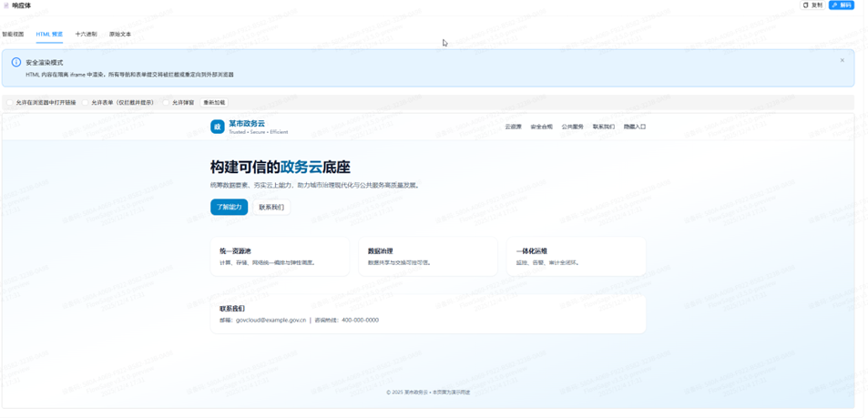Click the 构建可信的政务云底座 headline
Screen dimensions: 868x418
click(281, 168)
